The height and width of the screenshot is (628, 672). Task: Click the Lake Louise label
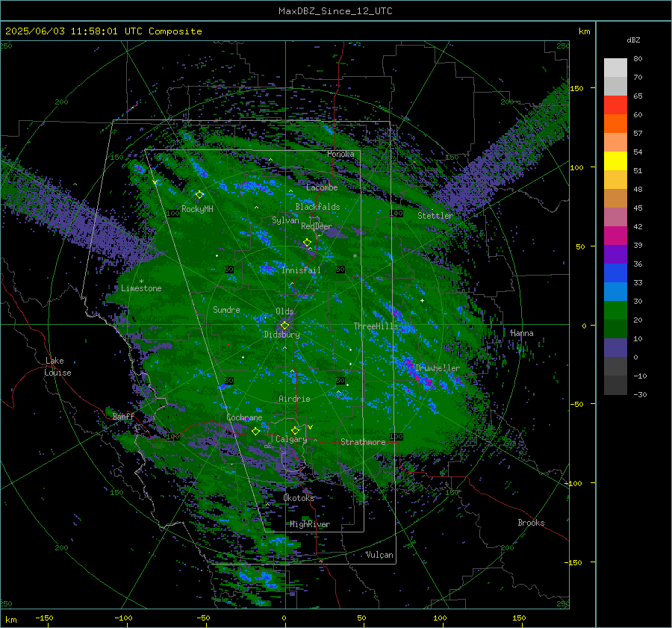click(x=57, y=367)
